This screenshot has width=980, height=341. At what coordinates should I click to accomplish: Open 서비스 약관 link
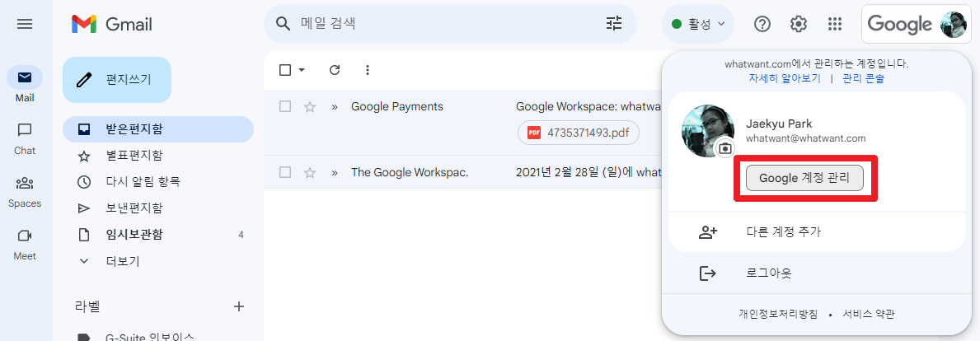tap(869, 314)
